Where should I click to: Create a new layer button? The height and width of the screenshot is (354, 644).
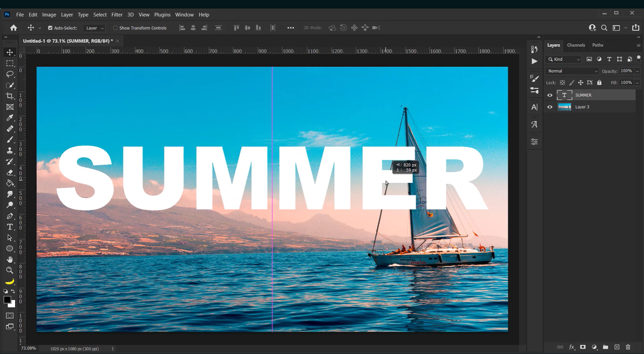(x=617, y=347)
